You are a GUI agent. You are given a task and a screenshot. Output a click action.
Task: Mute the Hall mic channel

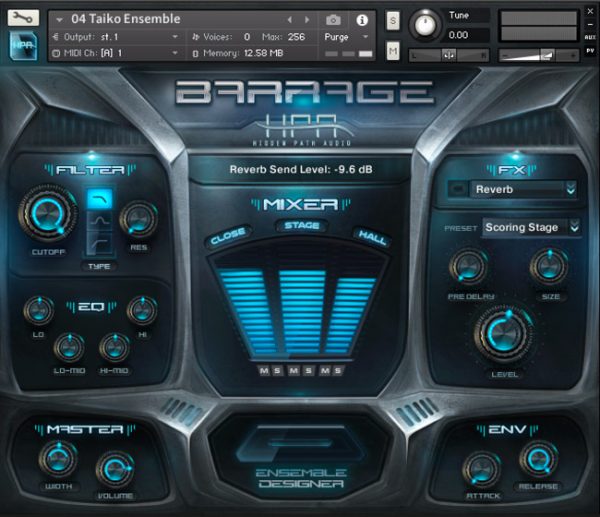pyautogui.click(x=324, y=370)
